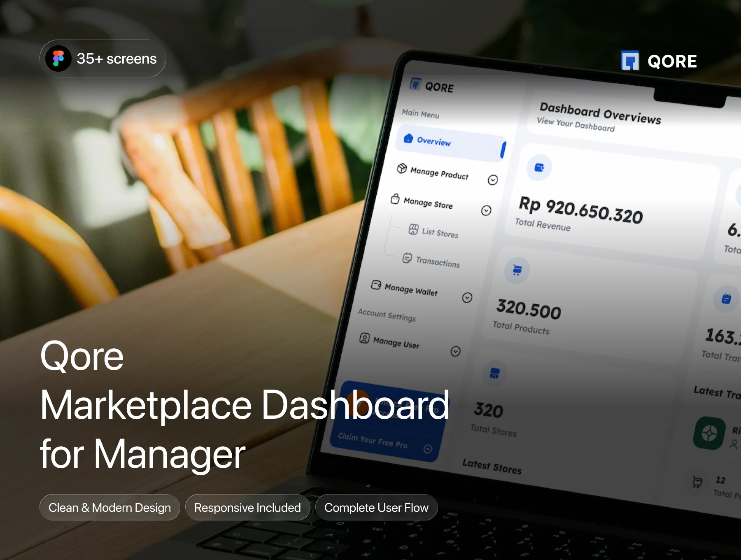Click the Figma logo in the screens badge
The image size is (741, 560).
point(58,58)
